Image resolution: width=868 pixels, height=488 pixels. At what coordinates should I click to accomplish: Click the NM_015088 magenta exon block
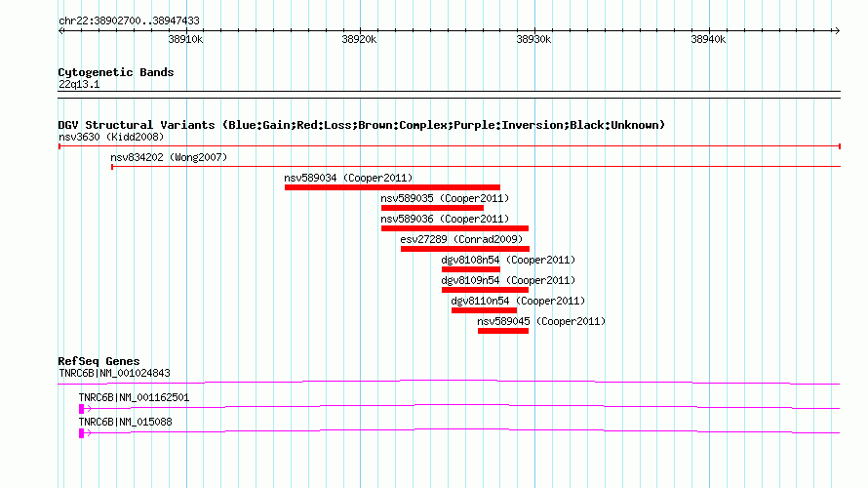pos(81,433)
